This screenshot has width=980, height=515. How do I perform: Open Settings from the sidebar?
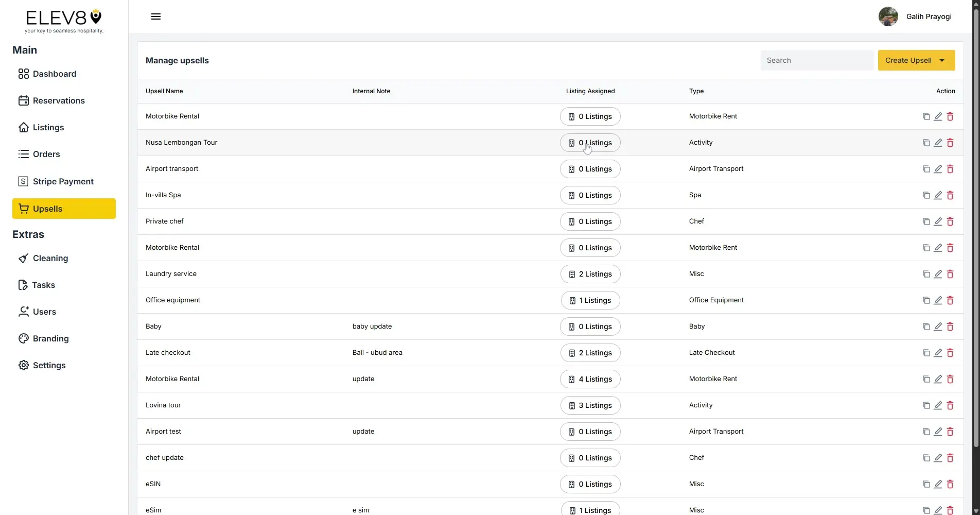point(49,365)
